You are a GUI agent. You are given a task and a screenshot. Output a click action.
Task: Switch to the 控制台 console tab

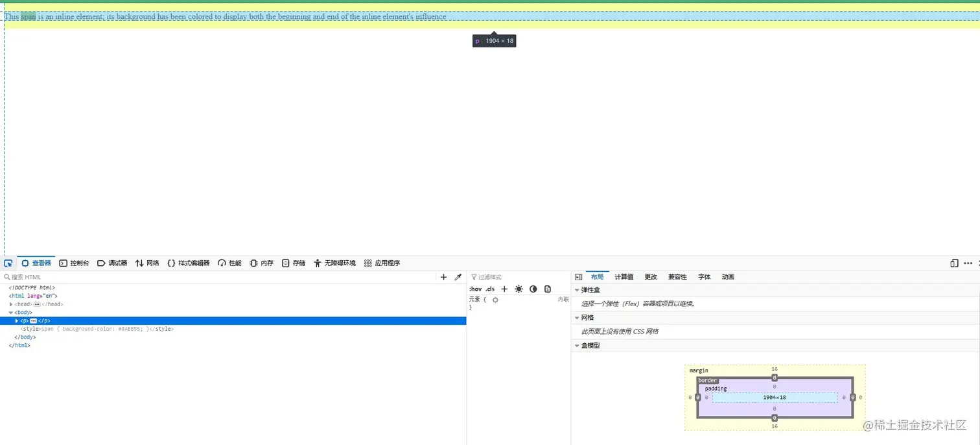pyautogui.click(x=75, y=263)
